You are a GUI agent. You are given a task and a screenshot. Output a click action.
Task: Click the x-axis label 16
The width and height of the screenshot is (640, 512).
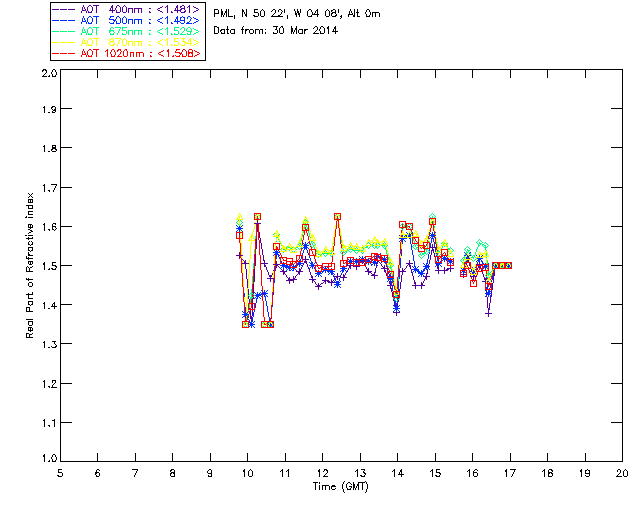coord(473,473)
